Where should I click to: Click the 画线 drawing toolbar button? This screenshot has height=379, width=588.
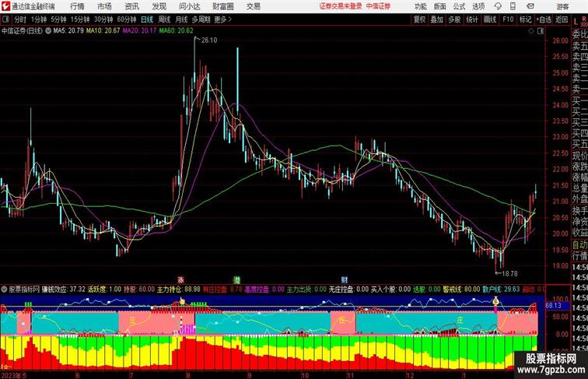490,19
